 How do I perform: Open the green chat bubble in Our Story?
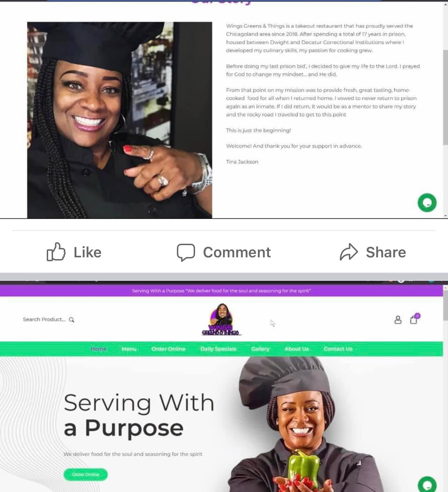coord(427,203)
